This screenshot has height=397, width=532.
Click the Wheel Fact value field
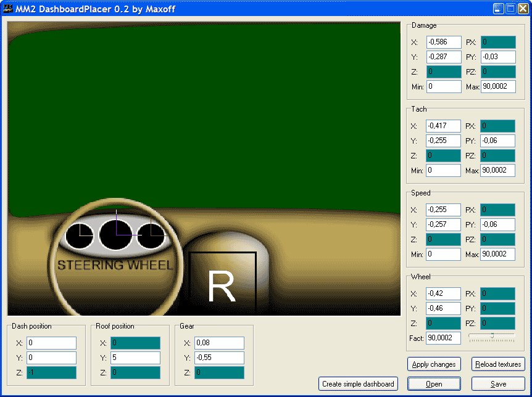[444, 338]
